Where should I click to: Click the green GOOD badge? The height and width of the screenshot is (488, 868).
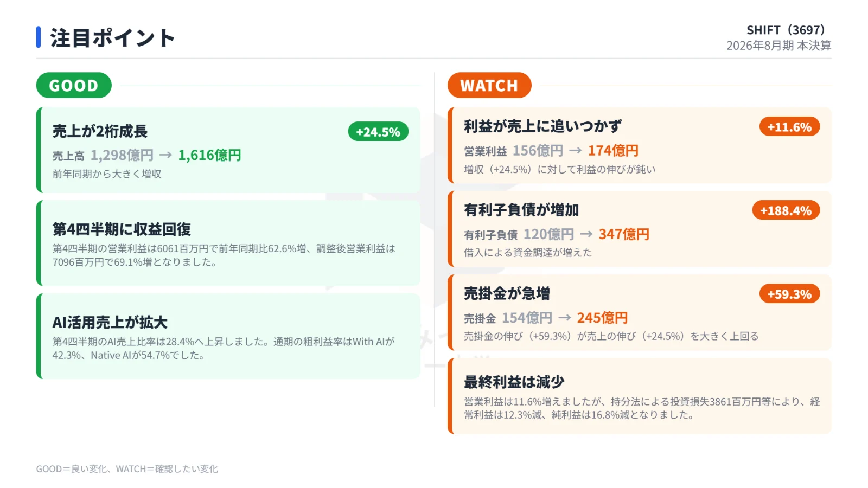[74, 85]
